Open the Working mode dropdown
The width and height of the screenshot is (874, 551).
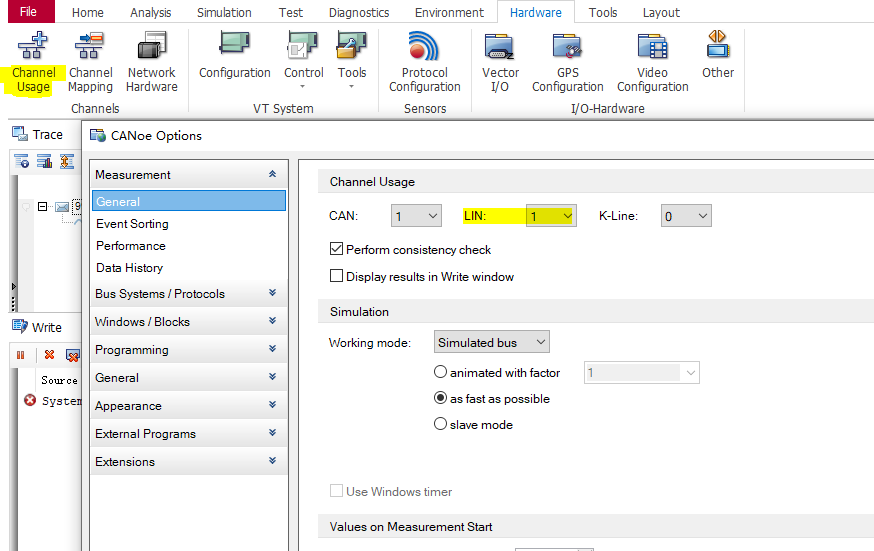pyautogui.click(x=492, y=342)
